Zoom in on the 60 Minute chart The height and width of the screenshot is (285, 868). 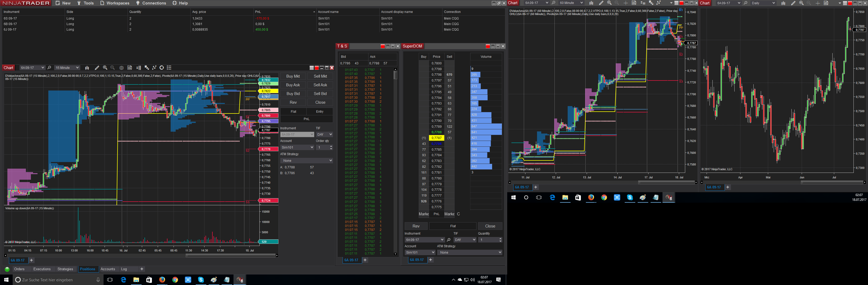[609, 3]
